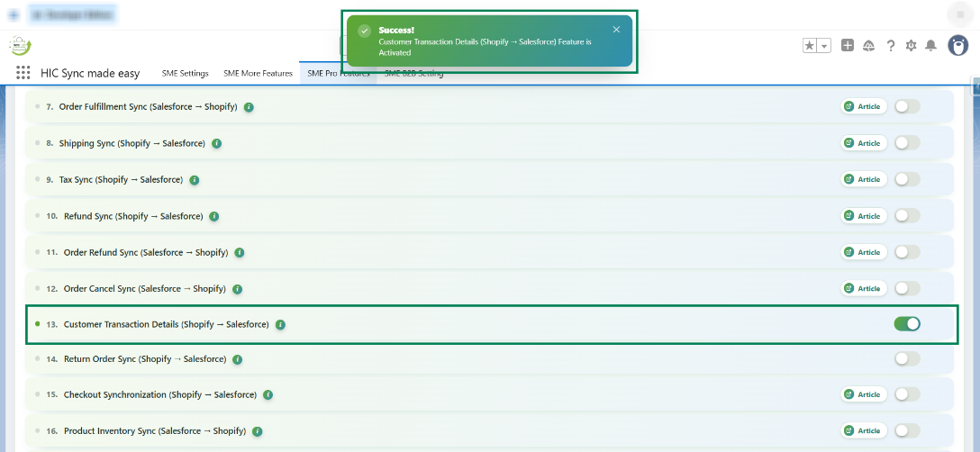Open the SME B2B Setting tab

(x=413, y=73)
